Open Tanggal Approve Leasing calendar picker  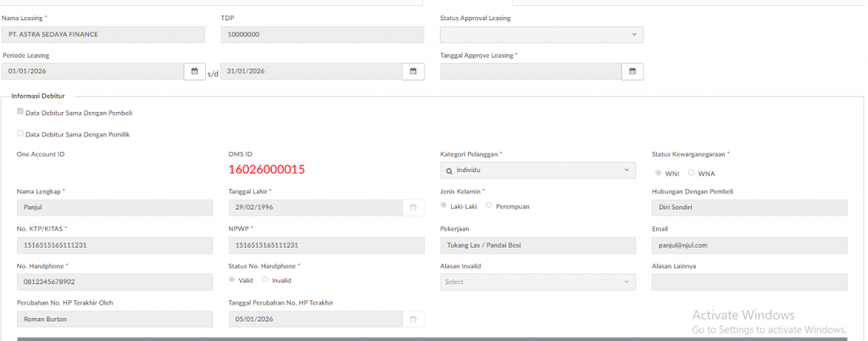[632, 71]
